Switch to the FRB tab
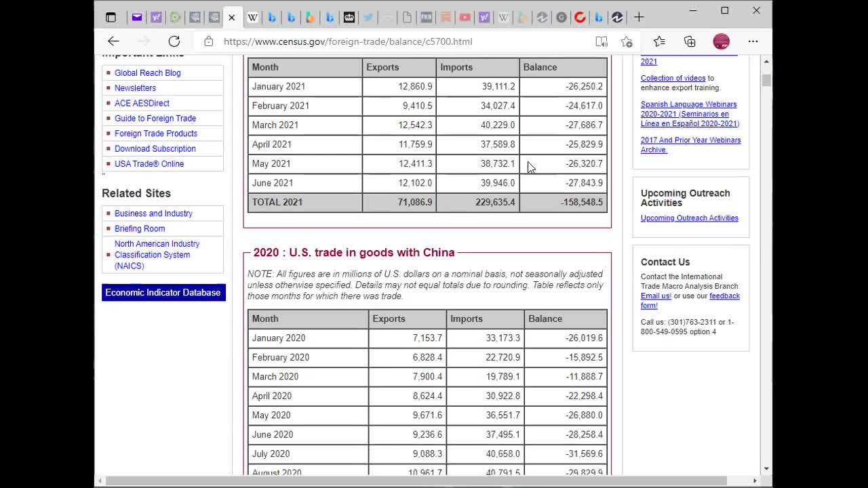868x488 pixels. pyautogui.click(x=427, y=17)
